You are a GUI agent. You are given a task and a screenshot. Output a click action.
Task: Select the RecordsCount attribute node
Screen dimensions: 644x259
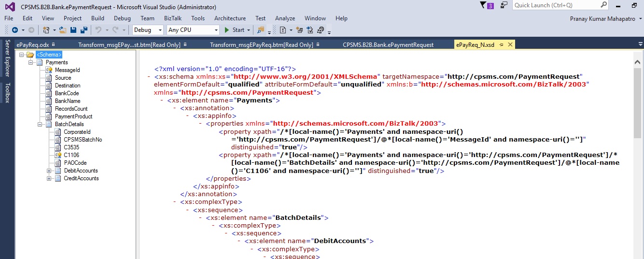click(x=71, y=109)
